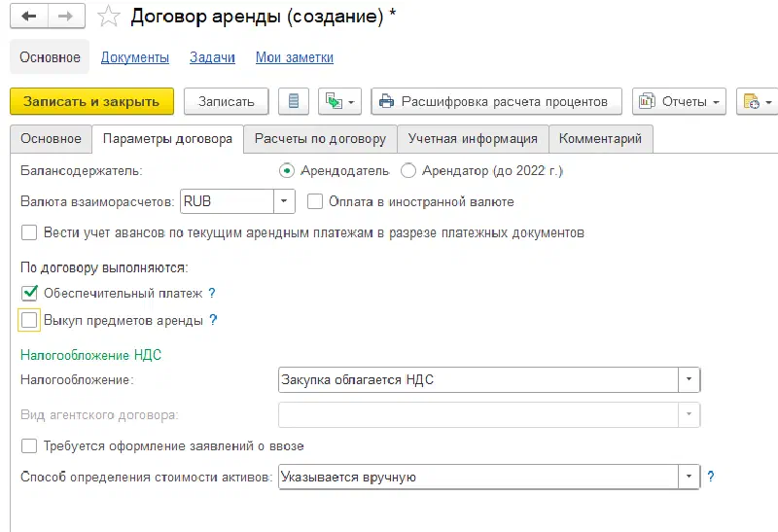This screenshot has height=532, width=778.
Task: Open the Учетная информация tab
Action: click(x=473, y=138)
